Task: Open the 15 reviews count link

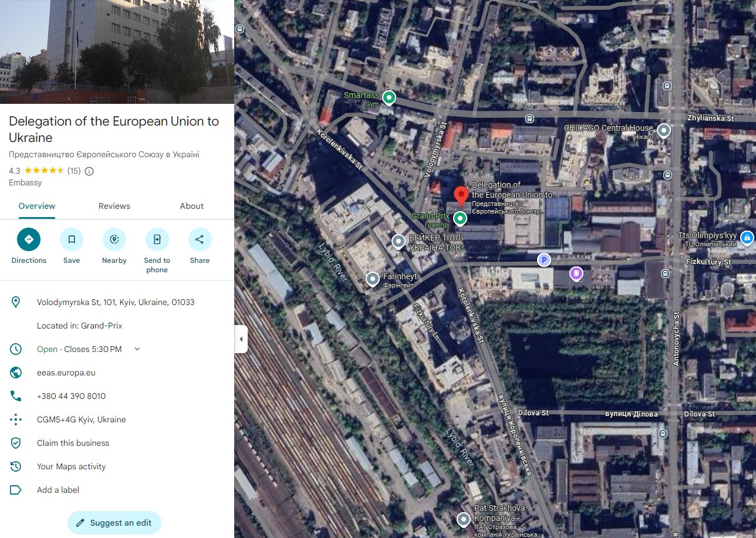Action: tap(74, 171)
